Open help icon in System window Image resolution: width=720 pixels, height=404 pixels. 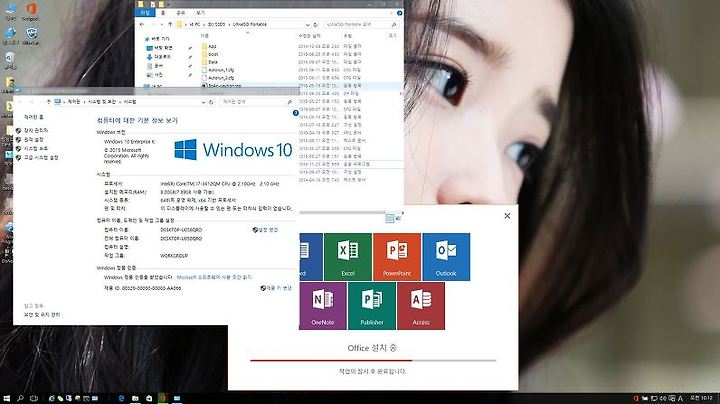(x=296, y=113)
